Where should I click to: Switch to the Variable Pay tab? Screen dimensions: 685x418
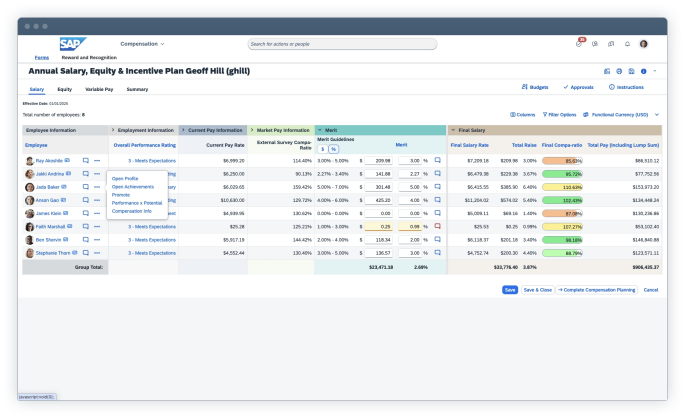coord(98,89)
